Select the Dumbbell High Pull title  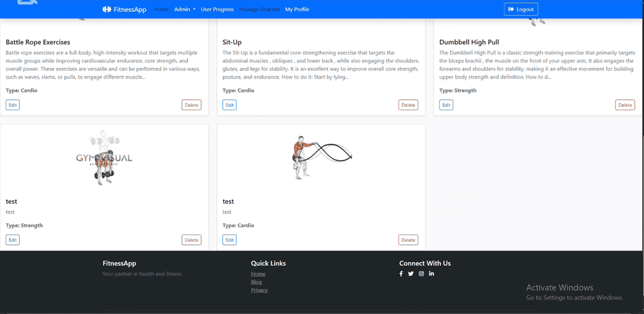[x=469, y=42]
